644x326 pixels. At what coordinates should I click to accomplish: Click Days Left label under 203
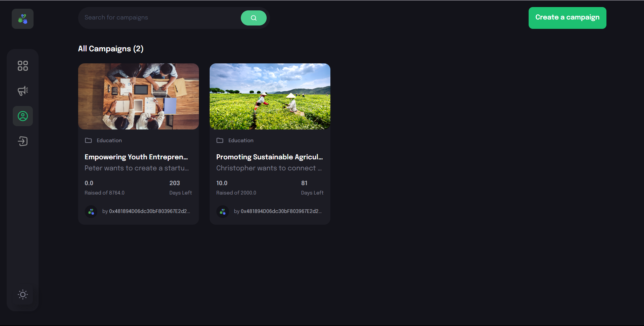(x=180, y=193)
